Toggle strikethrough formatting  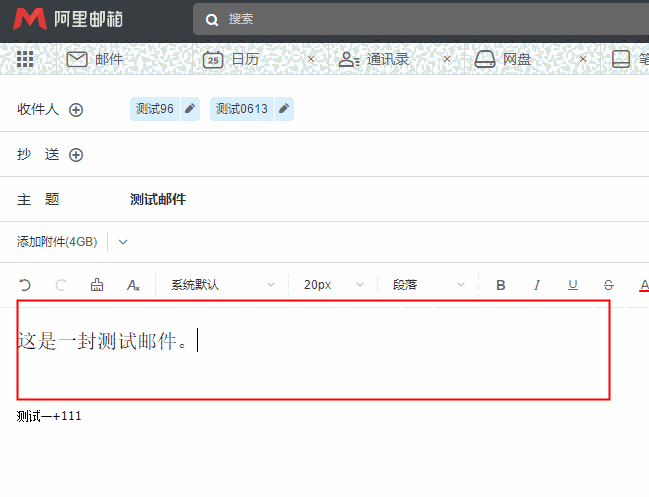click(609, 285)
